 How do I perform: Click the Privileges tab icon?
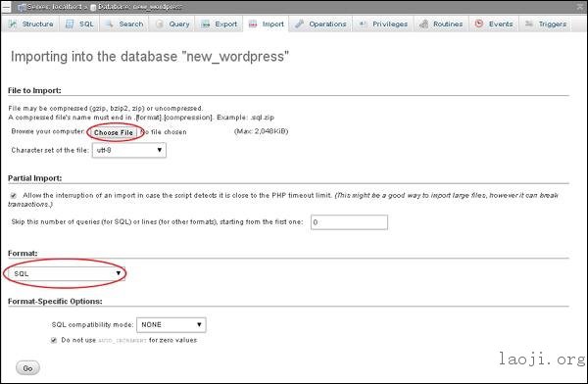pos(363,24)
